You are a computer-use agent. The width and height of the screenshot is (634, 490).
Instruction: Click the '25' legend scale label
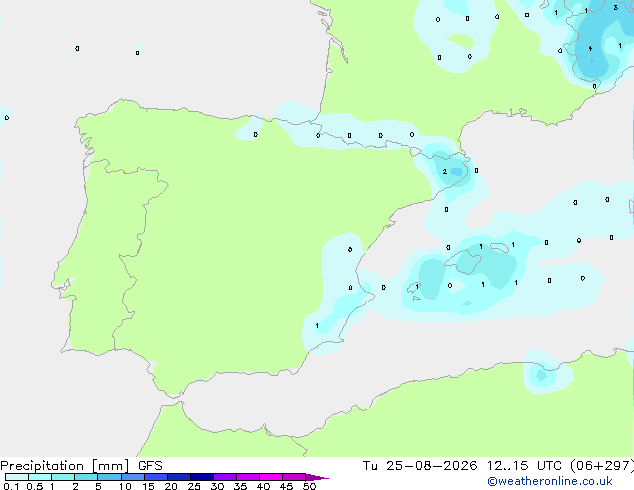click(x=194, y=486)
